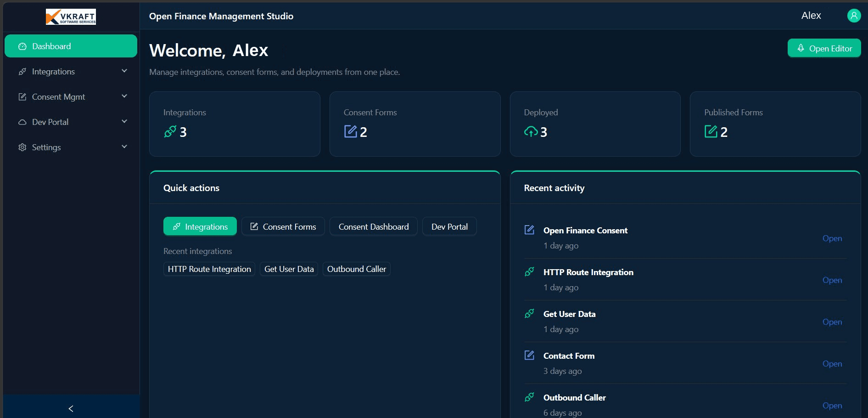Click the Consent Forms stat card
The image size is (868, 418).
(x=415, y=124)
